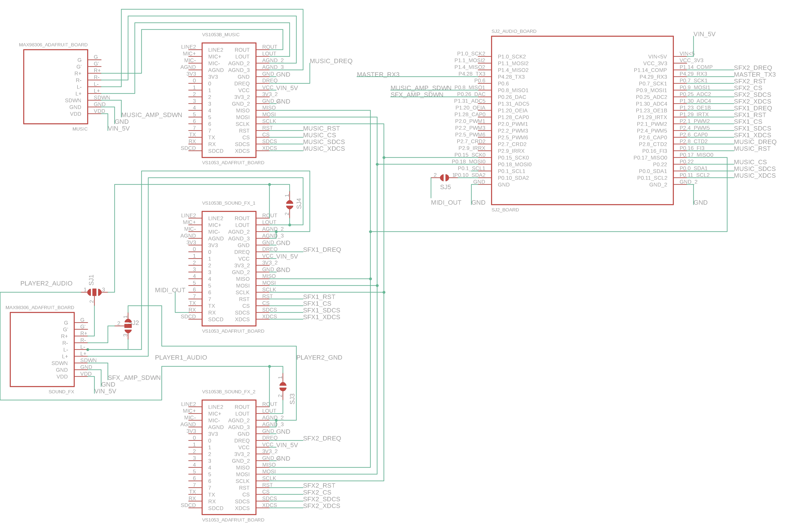Click SFX1_CS label beside SJ2 board

748,122
